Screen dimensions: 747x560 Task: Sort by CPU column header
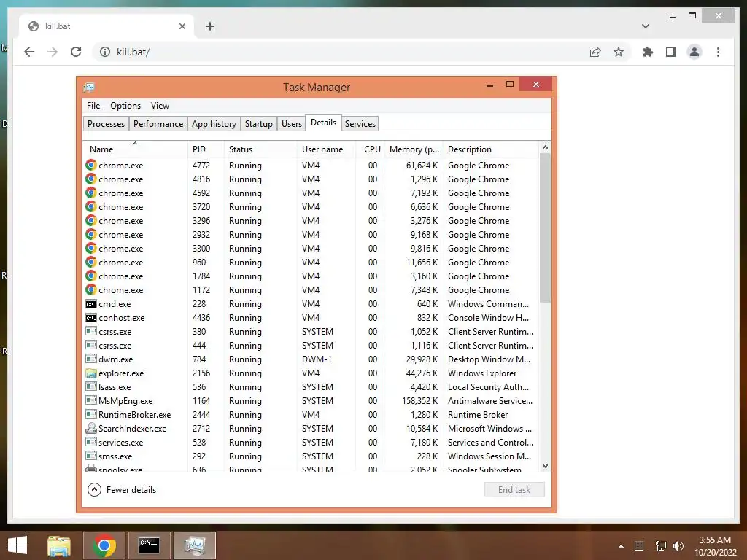click(x=370, y=149)
